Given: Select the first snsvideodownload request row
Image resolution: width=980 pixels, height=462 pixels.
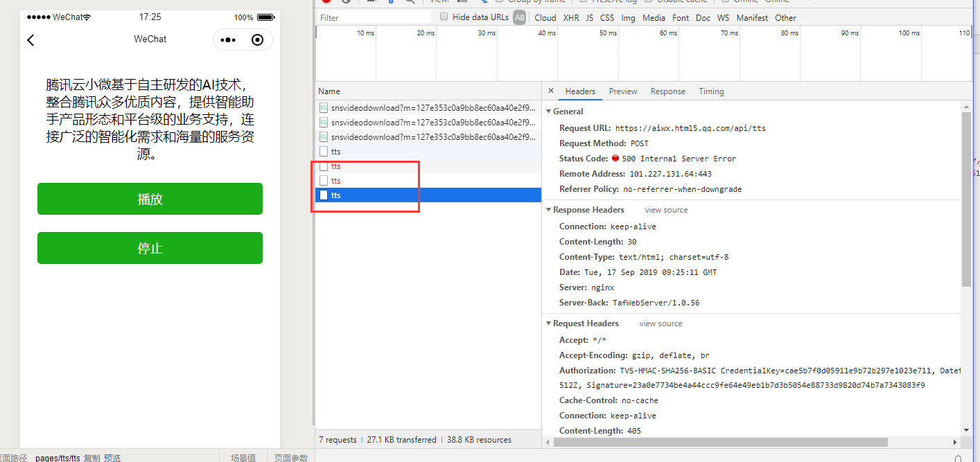Looking at the screenshot, I should (x=428, y=108).
